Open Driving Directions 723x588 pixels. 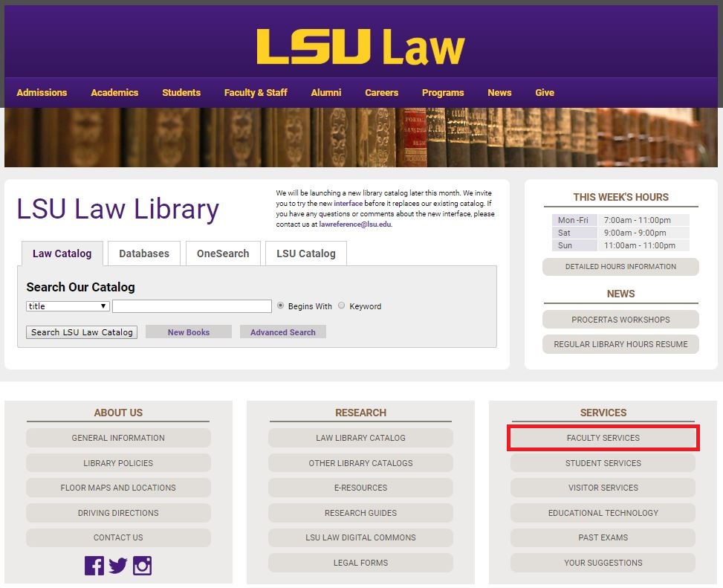[x=118, y=513]
